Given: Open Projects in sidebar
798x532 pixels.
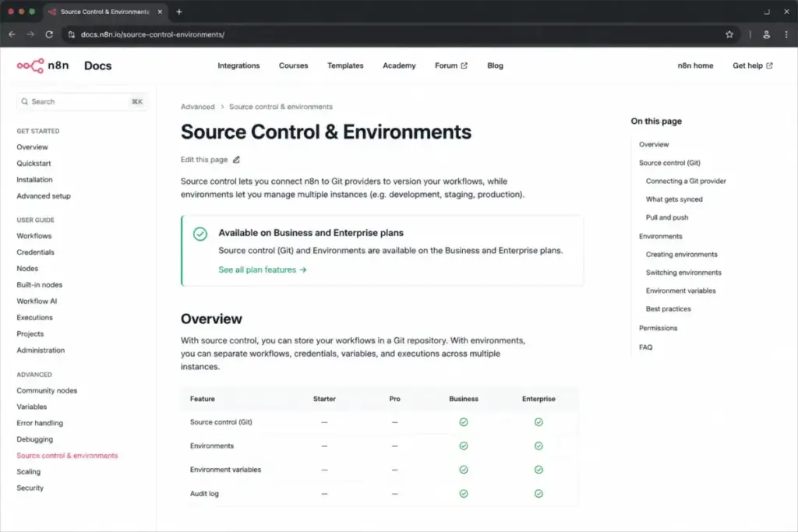Looking at the screenshot, I should [30, 333].
